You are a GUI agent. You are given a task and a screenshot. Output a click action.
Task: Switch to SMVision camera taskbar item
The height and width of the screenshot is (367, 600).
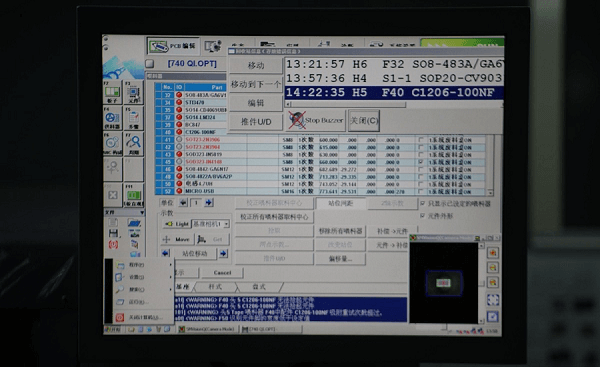(207, 329)
